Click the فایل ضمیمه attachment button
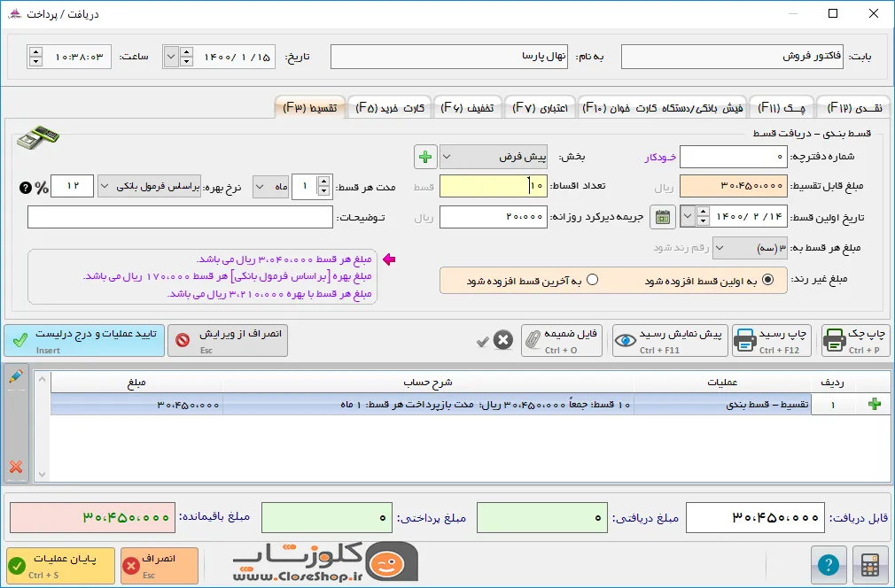895x588 pixels. [x=564, y=340]
